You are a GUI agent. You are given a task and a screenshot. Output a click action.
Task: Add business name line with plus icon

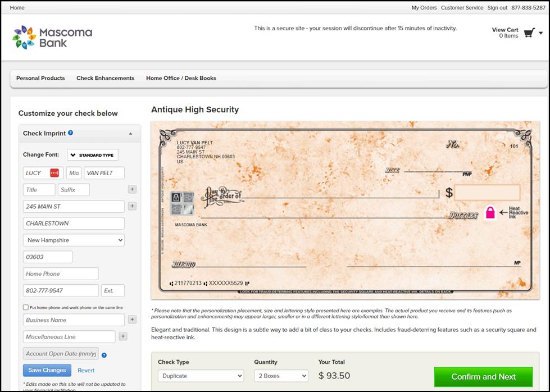pos(132,320)
